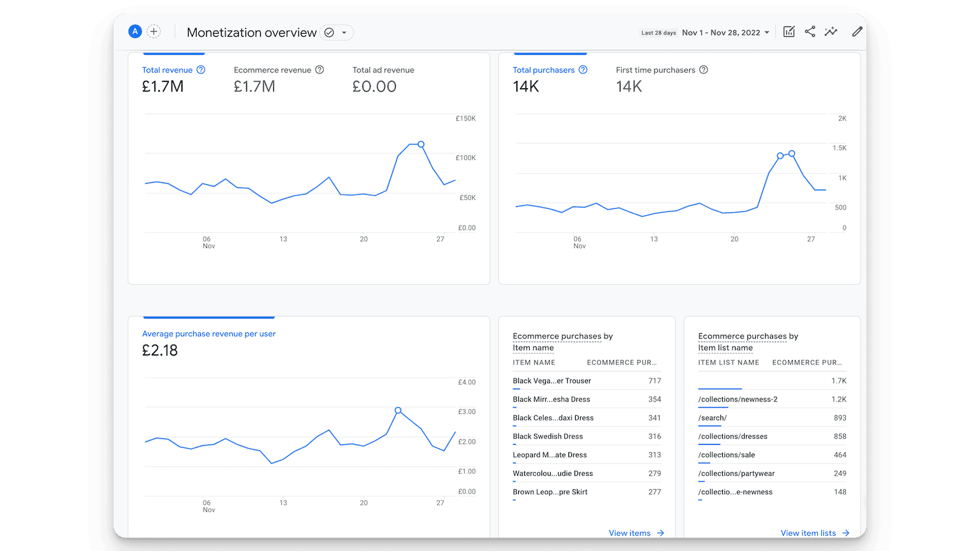Open Ecommerce purchases metric selector in item name card
This screenshot has height=551, width=980.
[557, 336]
